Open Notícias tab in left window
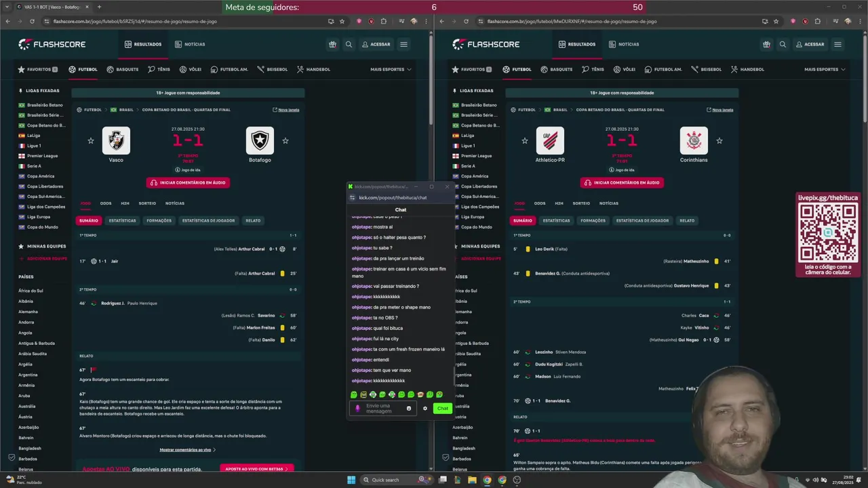The width and height of the screenshot is (868, 488). pyautogui.click(x=190, y=44)
